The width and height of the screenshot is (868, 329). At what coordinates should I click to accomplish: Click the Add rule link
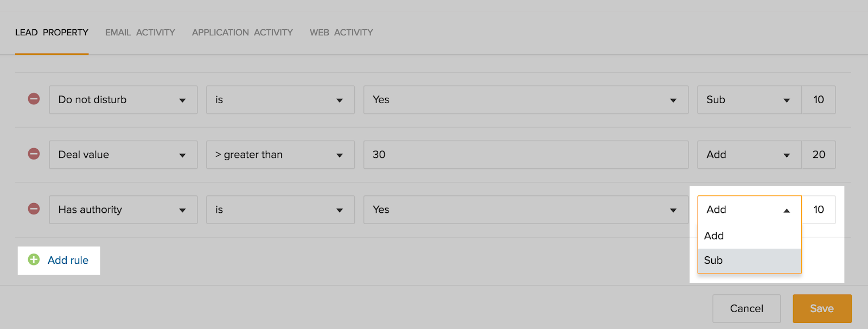tap(68, 260)
